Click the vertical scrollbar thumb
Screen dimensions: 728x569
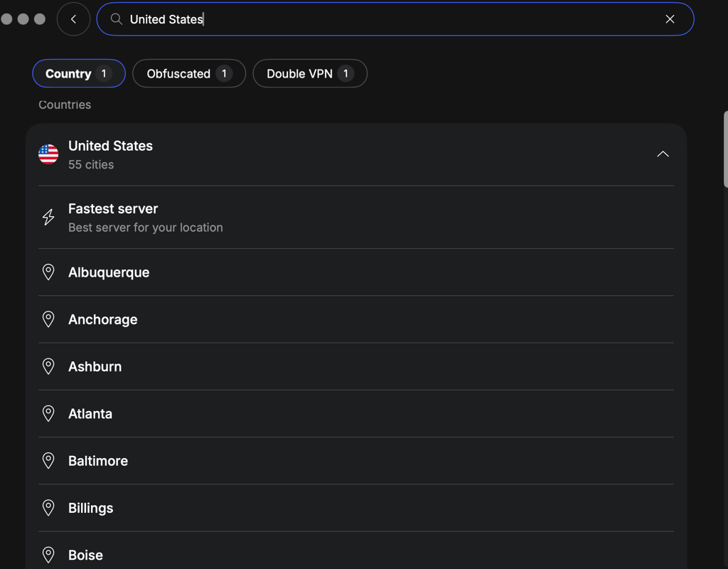click(726, 149)
